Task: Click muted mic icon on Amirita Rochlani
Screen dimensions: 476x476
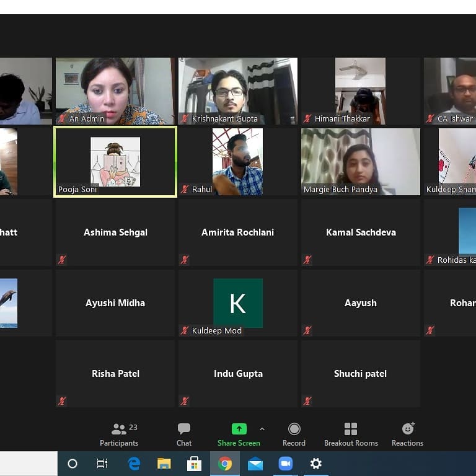Action: point(185,260)
